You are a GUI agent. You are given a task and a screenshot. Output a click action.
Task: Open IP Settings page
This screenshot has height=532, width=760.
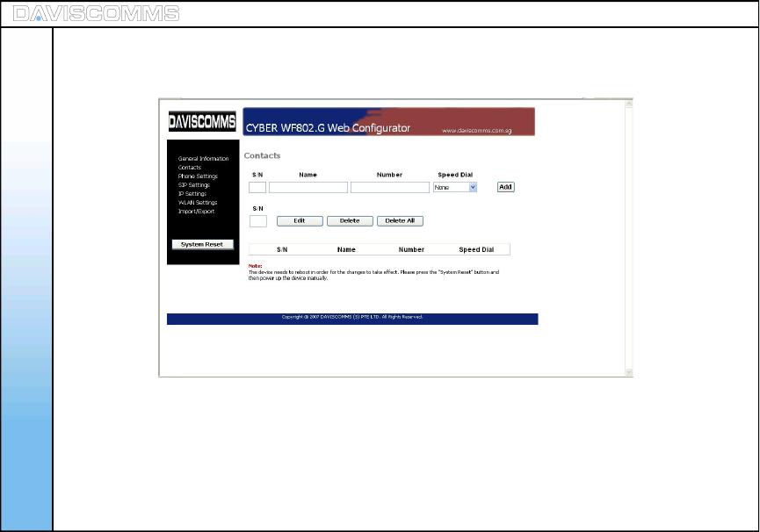[x=192, y=194]
